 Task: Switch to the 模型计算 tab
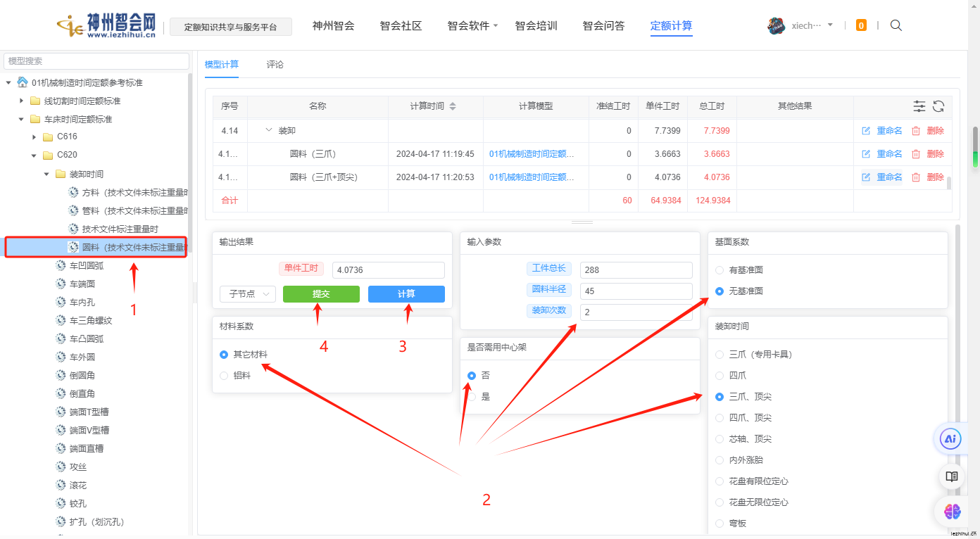(222, 65)
